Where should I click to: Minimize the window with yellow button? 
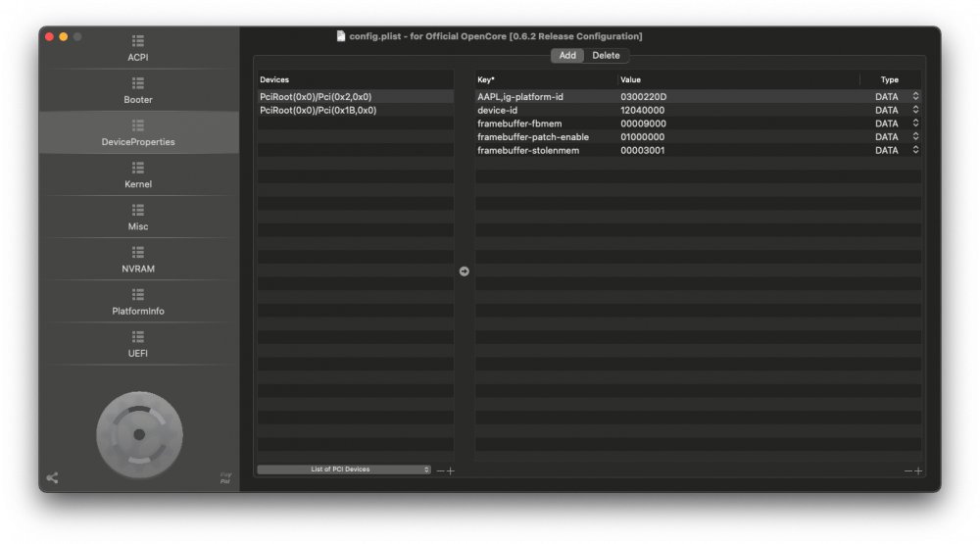(x=63, y=37)
